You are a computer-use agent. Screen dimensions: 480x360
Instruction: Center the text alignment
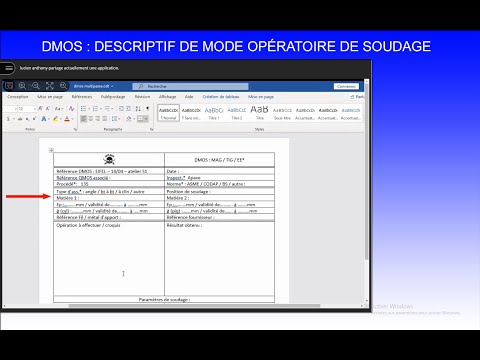(91, 119)
